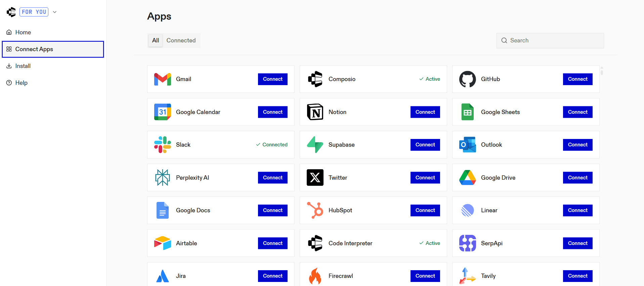Screen dimensions: 644x286
Task: Click the Twitter X icon
Action: 315,178
